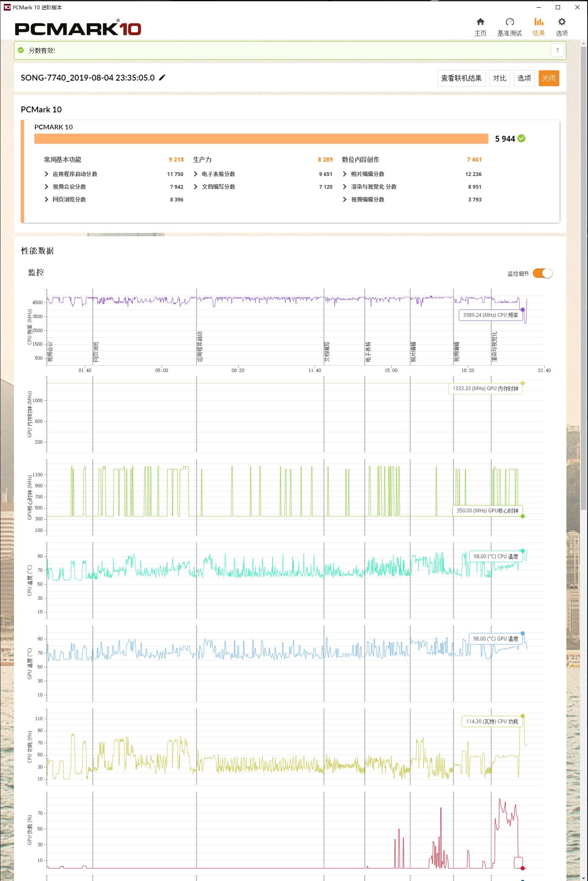
Task: Click the 对比 compare button
Action: pos(499,78)
